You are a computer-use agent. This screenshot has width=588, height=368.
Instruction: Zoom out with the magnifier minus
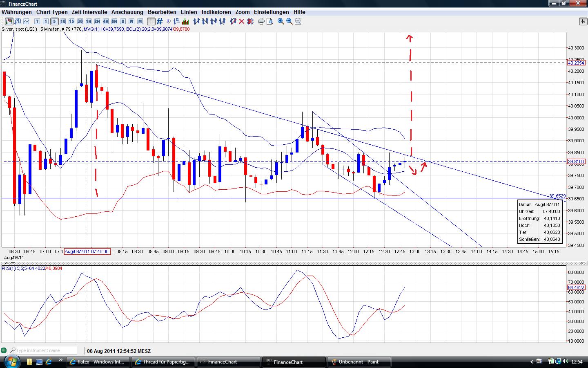[x=290, y=21]
